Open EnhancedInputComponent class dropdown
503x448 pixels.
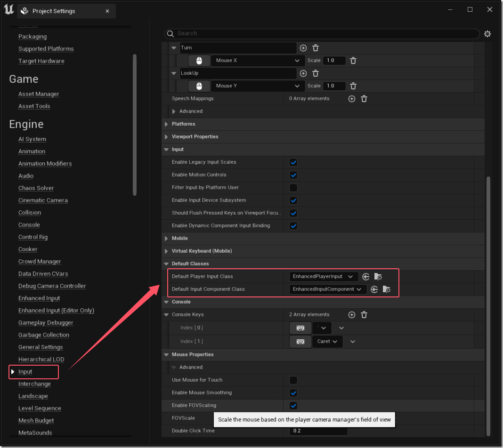point(327,289)
